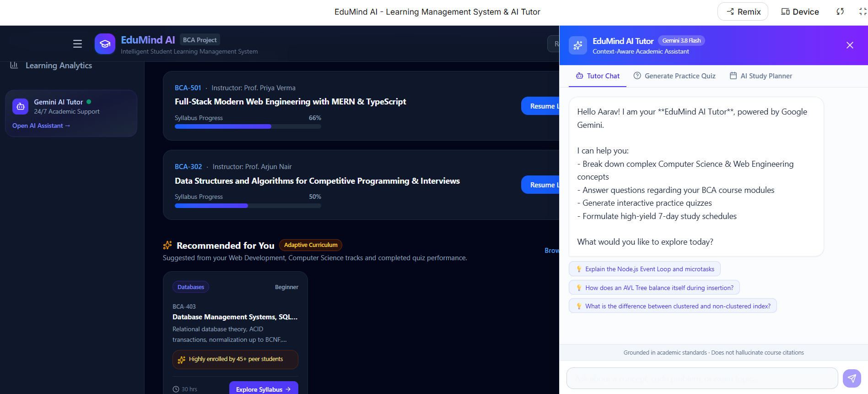The image size is (868, 394).
Task: Click the Remix button
Action: tap(743, 11)
